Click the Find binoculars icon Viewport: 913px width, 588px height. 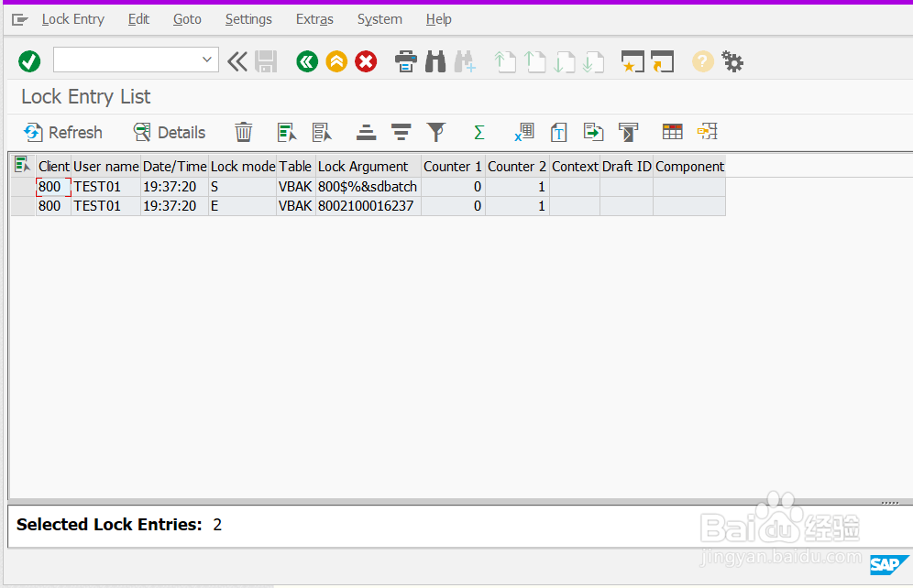[435, 61]
